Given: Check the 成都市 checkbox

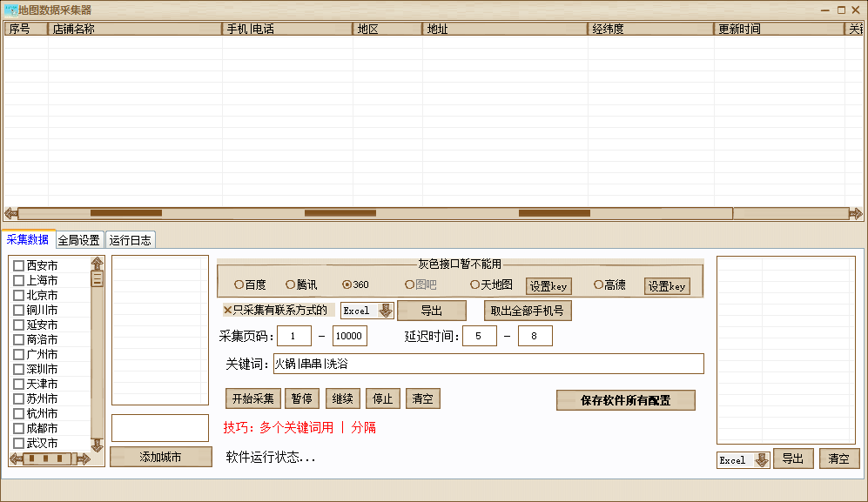Looking at the screenshot, I should pos(18,428).
